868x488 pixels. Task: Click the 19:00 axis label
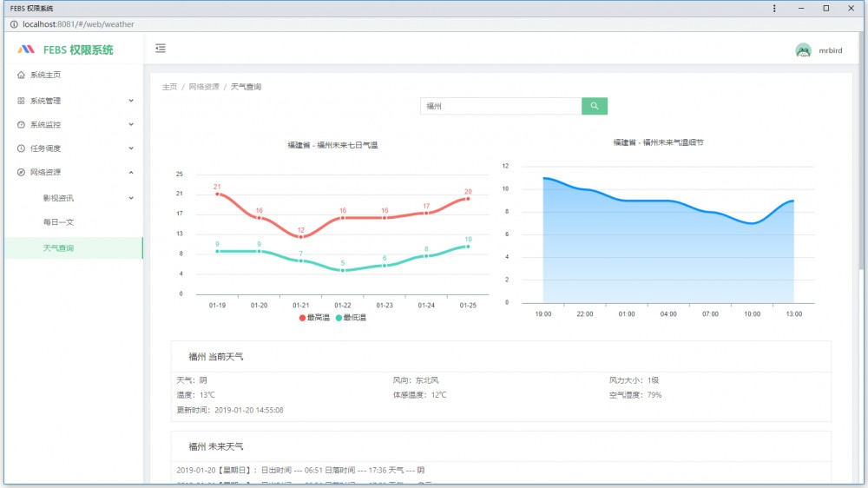click(543, 314)
